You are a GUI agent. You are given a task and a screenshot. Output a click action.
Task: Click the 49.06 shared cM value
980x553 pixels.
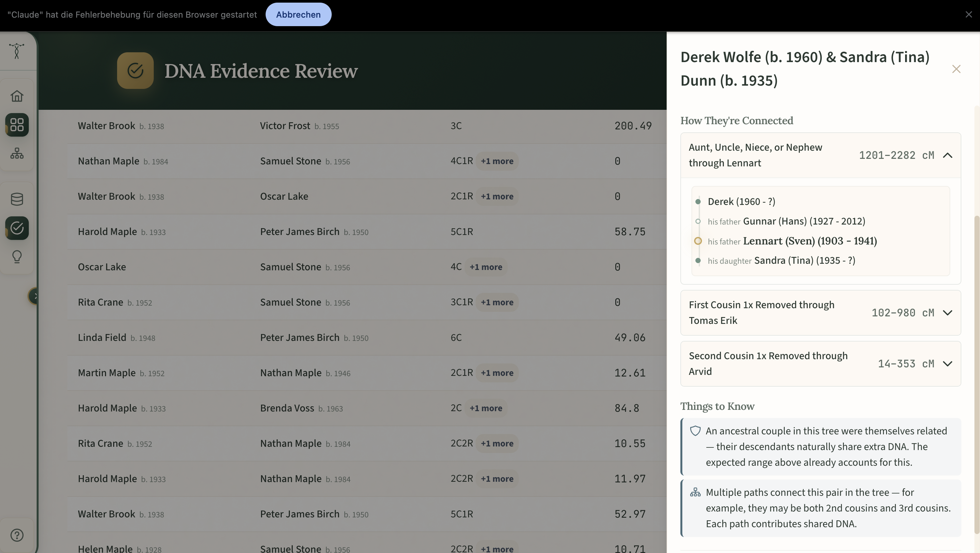630,338
